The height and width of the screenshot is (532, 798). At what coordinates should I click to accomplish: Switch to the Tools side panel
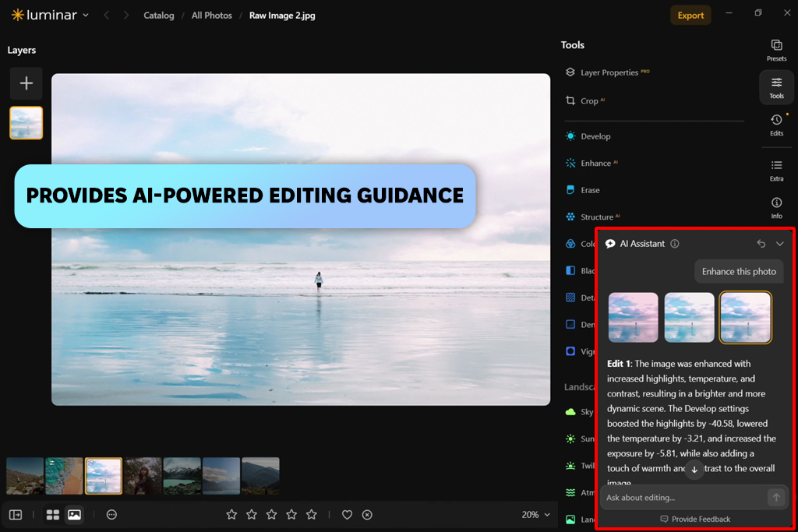click(x=776, y=87)
